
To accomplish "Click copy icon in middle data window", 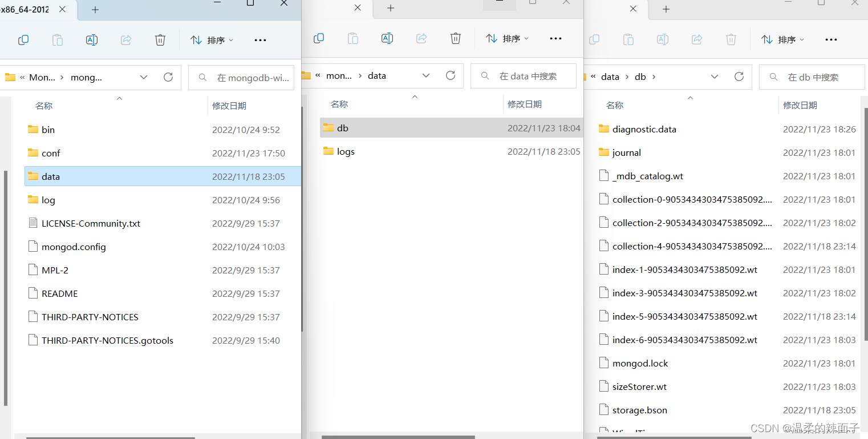I will point(319,38).
